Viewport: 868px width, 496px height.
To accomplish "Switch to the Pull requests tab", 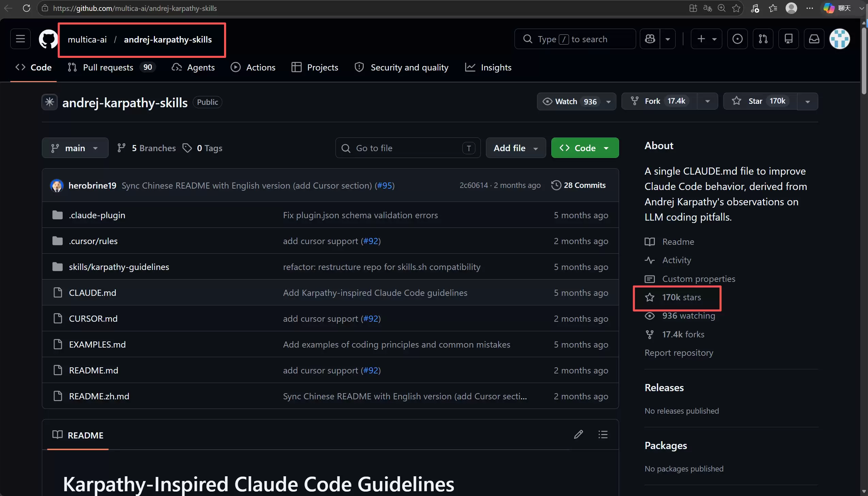I will (x=112, y=67).
